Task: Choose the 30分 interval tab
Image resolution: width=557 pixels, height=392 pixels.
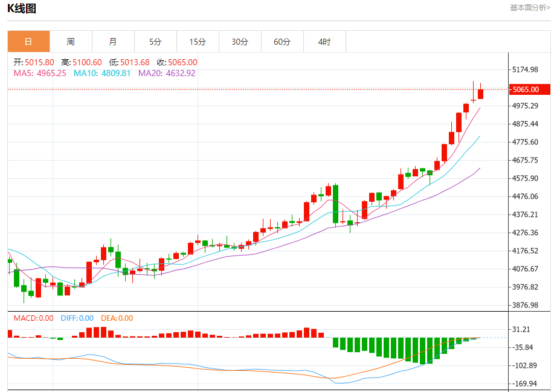Action: (x=240, y=42)
